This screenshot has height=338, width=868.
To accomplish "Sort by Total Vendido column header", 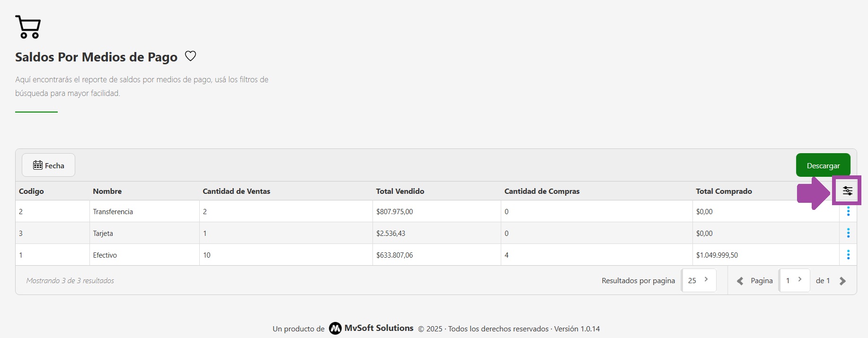I will (400, 191).
